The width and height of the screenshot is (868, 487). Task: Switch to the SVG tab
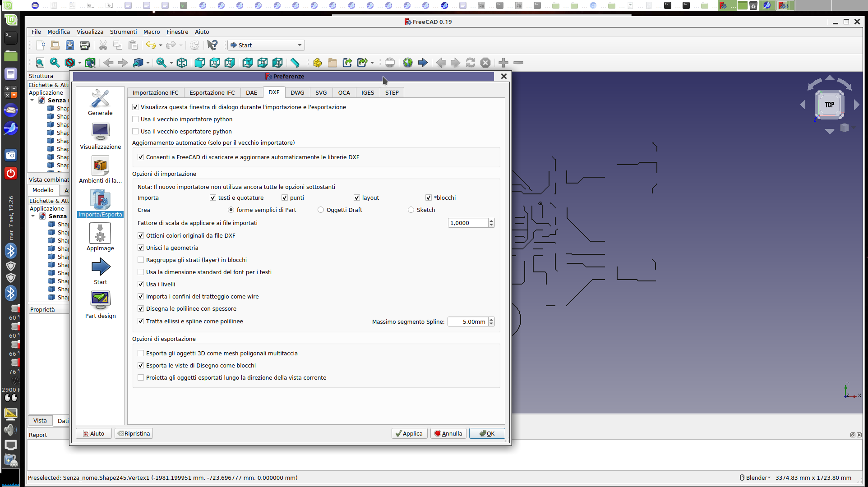321,93
